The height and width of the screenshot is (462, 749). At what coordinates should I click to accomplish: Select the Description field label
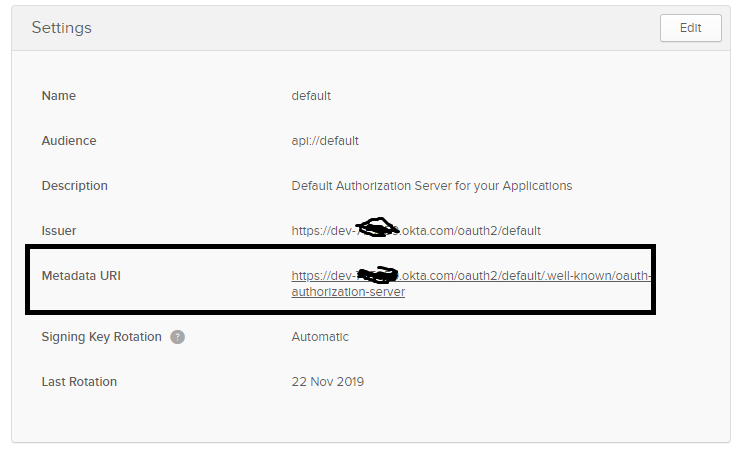[x=74, y=186]
